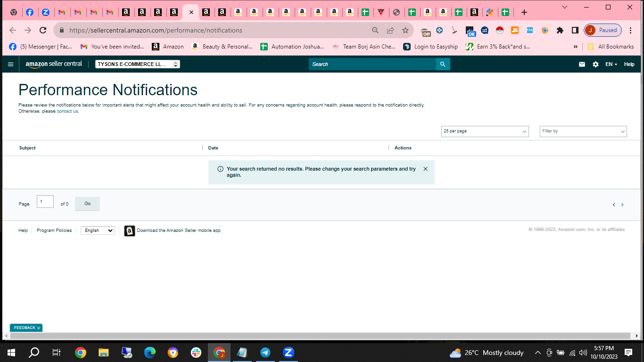Image resolution: width=644 pixels, height=362 pixels.
Task: Open the Amazon bookmark
Action: point(168,47)
